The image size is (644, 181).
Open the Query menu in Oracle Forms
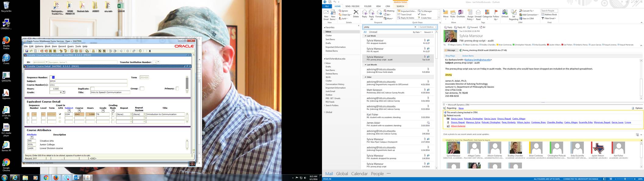pyautogui.click(x=70, y=46)
